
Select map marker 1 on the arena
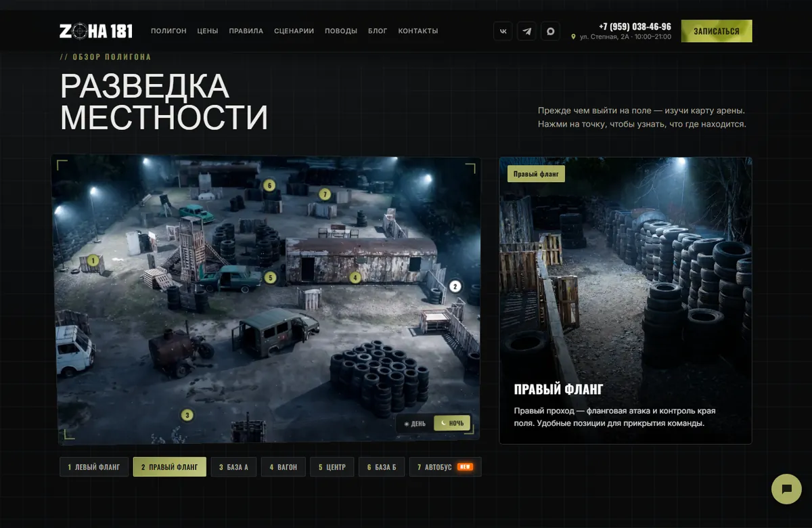point(93,260)
